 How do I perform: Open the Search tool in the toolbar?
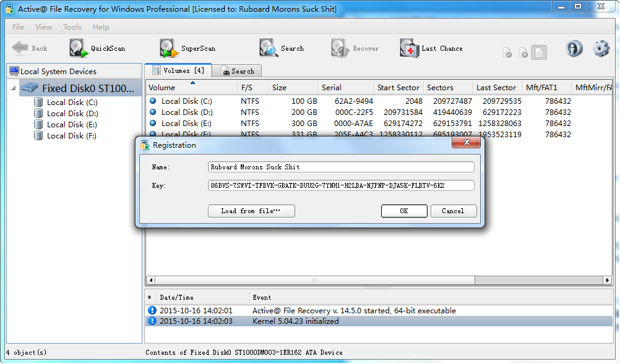click(x=269, y=48)
